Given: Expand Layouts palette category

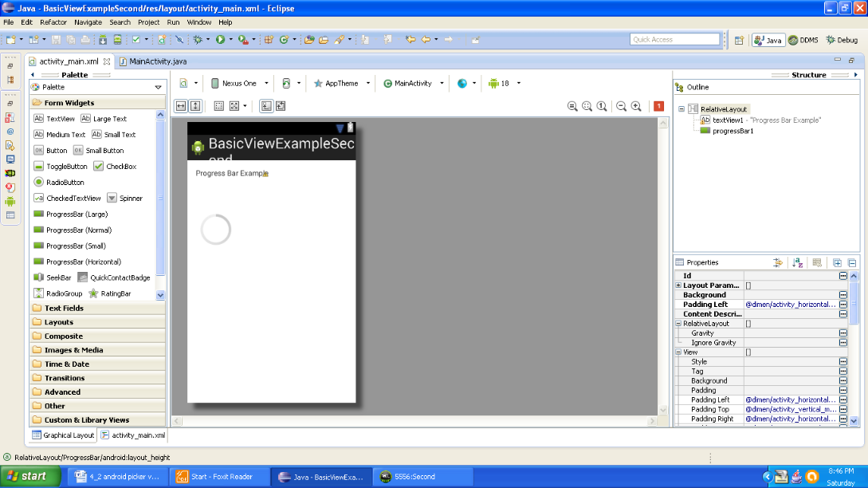Looking at the screenshot, I should 97,322.
